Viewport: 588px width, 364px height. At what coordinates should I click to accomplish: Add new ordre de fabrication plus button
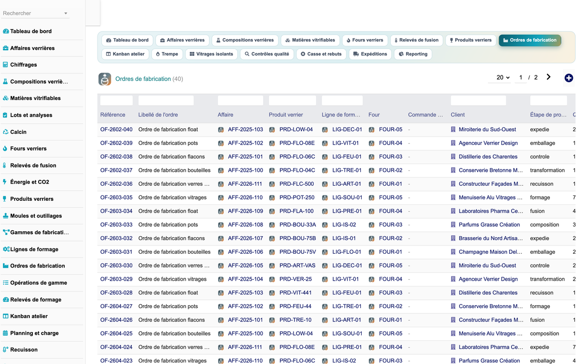pyautogui.click(x=568, y=78)
